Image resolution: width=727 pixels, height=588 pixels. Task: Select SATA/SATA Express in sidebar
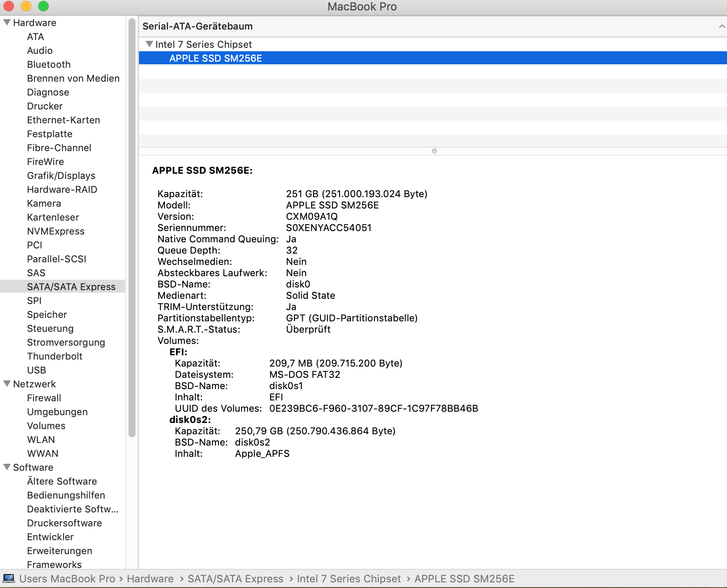pos(63,287)
